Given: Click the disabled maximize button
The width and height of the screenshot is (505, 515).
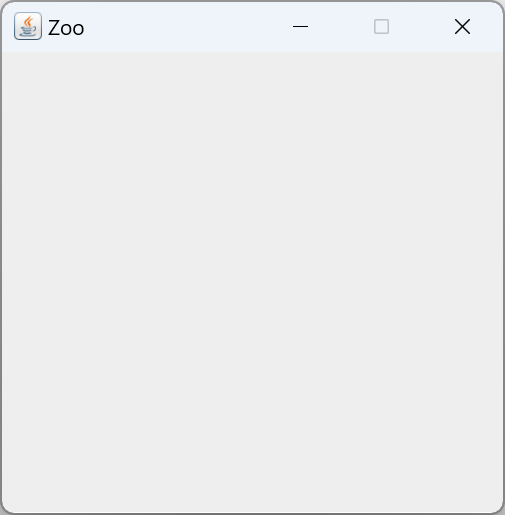Looking at the screenshot, I should point(381,27).
